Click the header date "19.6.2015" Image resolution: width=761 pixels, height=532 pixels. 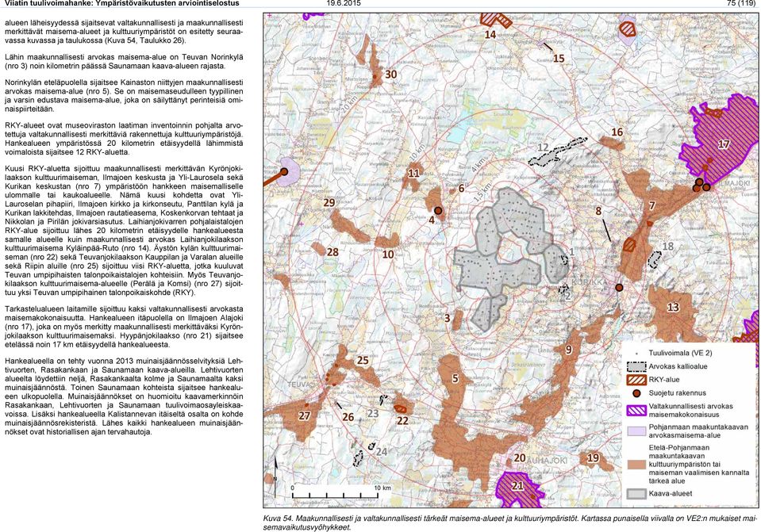click(344, 3)
